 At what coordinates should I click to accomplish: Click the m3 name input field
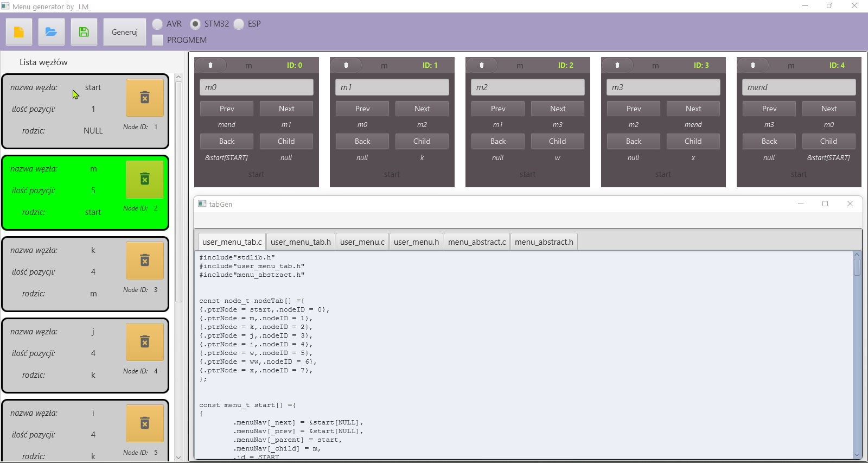(663, 87)
